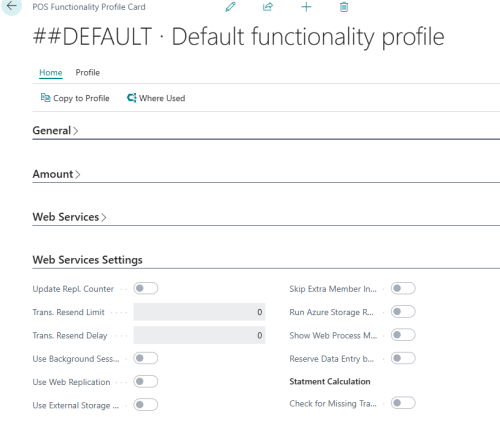The width and height of the screenshot is (500, 442).
Task: Enable Run Azure Storage switch
Action: click(x=403, y=312)
